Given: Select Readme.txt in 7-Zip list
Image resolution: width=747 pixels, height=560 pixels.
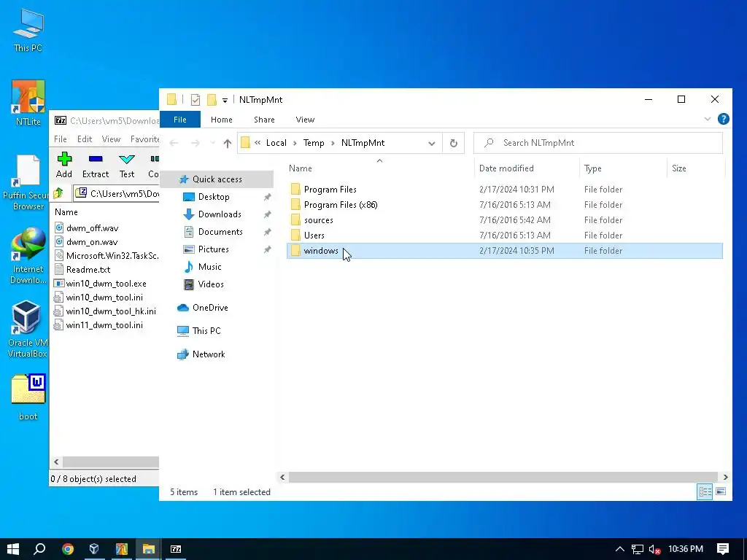Looking at the screenshot, I should click(88, 270).
